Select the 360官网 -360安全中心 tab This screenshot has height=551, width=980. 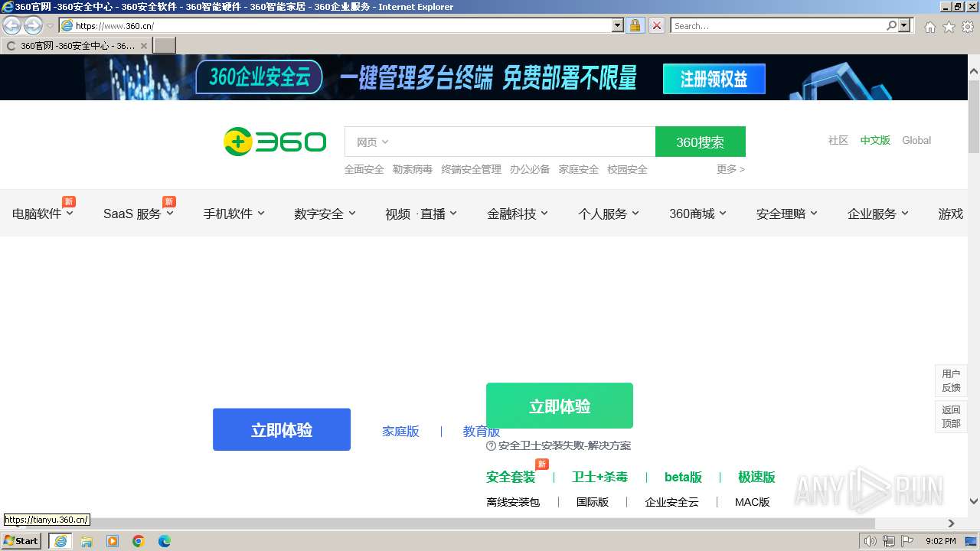click(77, 46)
